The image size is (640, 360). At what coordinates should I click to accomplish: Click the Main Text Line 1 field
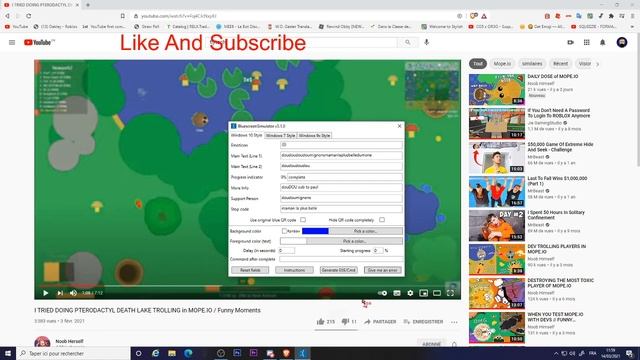[x=341, y=156]
